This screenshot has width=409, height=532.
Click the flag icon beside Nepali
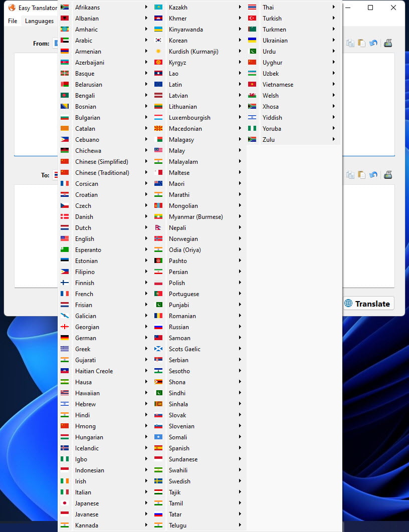point(158,227)
